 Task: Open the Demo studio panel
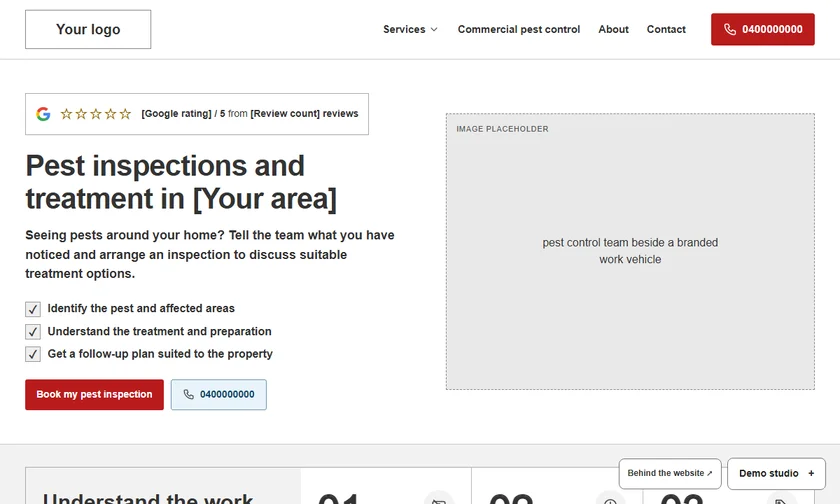(x=776, y=473)
